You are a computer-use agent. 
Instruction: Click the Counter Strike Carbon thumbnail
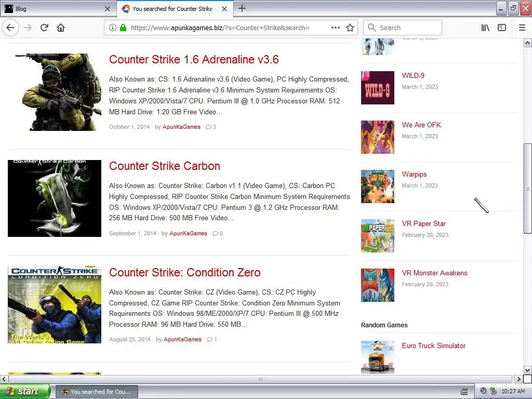pyautogui.click(x=55, y=198)
